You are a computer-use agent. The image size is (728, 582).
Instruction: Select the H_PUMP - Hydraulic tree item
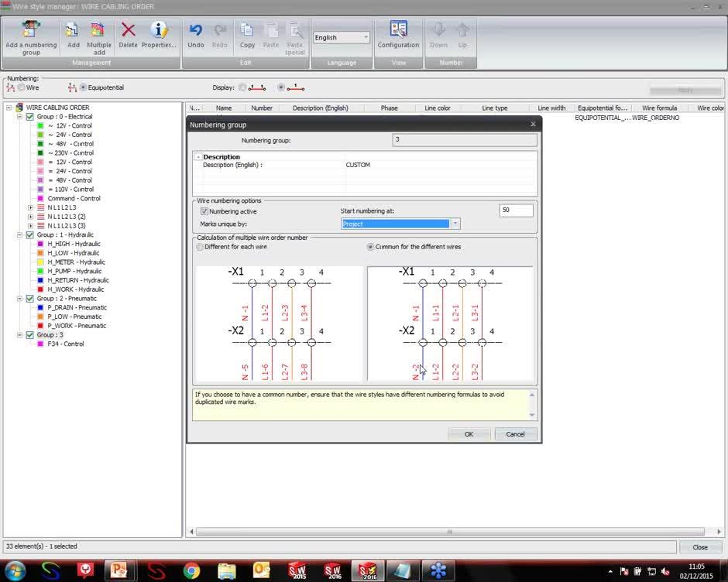coord(74,271)
